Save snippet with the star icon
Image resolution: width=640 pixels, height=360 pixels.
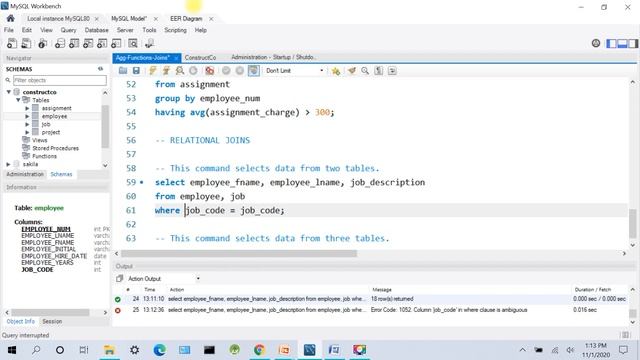(x=336, y=71)
